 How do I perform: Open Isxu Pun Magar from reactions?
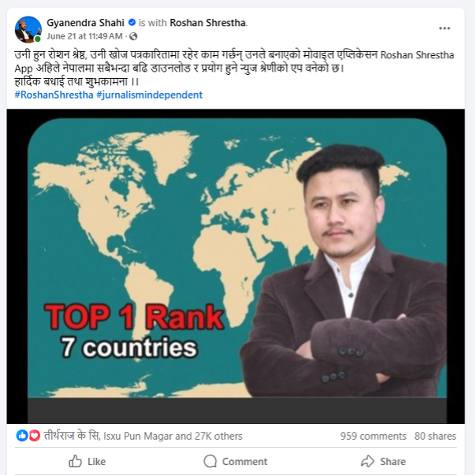pyautogui.click(x=138, y=437)
